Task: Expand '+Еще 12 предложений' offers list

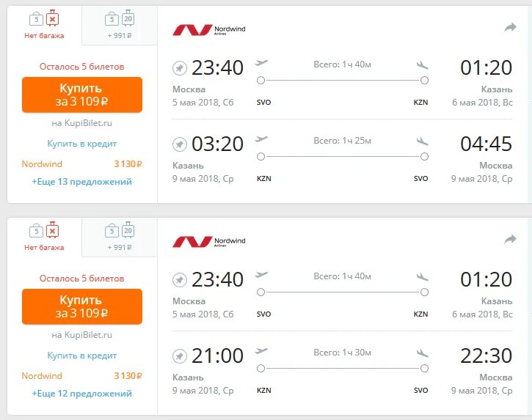Action: (81, 394)
